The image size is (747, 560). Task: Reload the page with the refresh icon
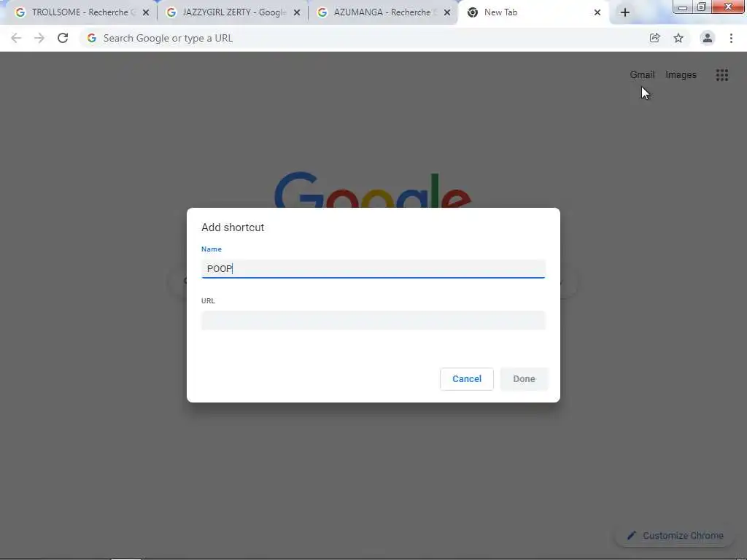coord(63,38)
